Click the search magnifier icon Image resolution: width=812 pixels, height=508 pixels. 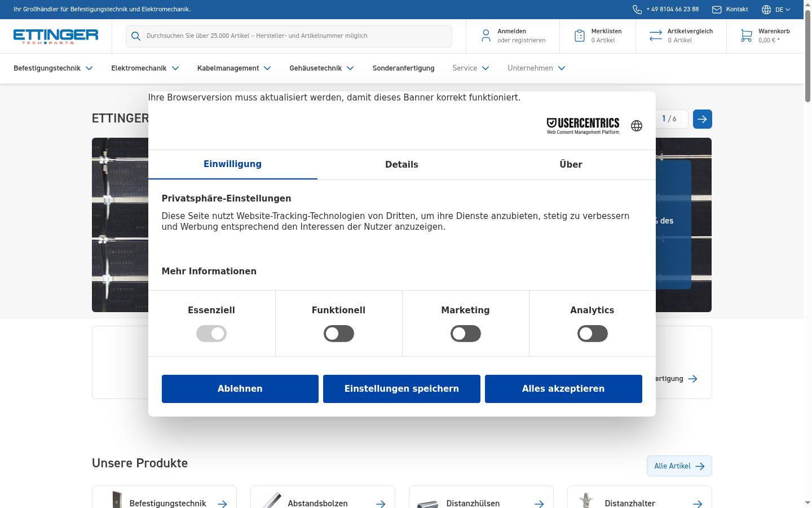coord(136,36)
